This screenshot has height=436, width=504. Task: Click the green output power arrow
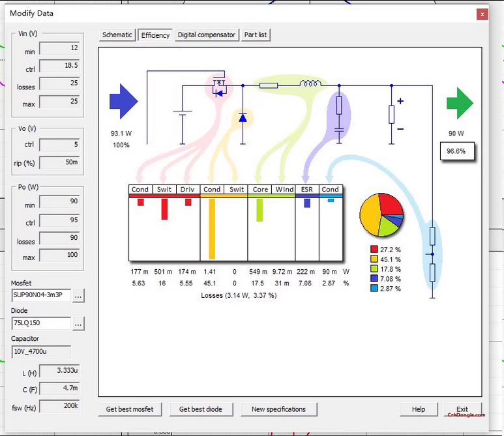tap(460, 103)
